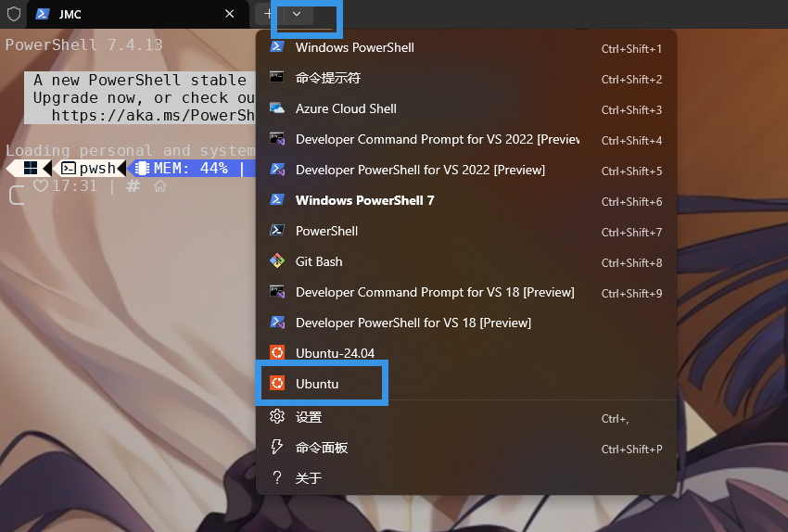Choose Windows PowerShell profile
The width and height of the screenshot is (788, 532).
coord(466,47)
